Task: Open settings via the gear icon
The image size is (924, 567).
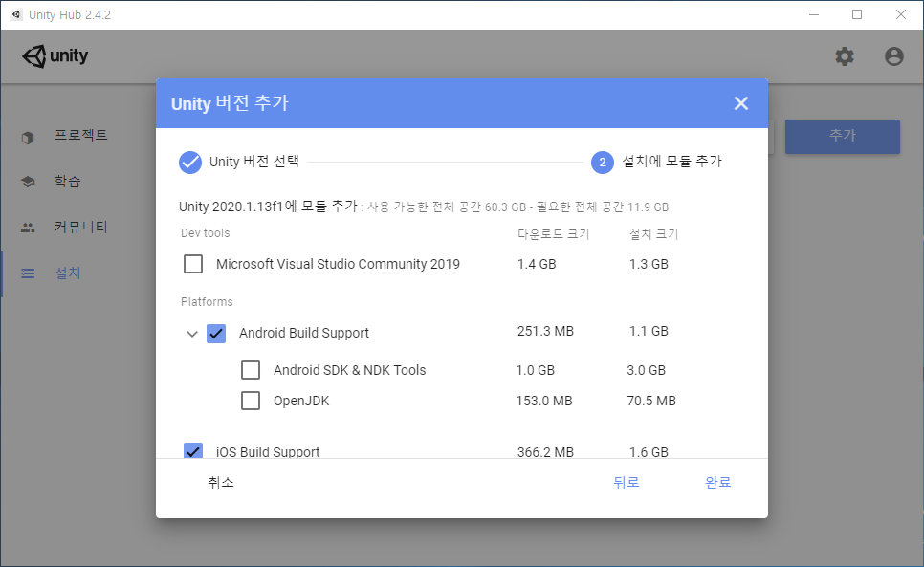Action: click(845, 56)
